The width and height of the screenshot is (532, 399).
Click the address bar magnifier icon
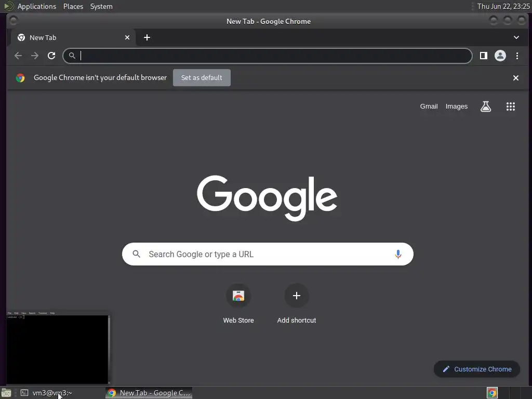tap(72, 55)
